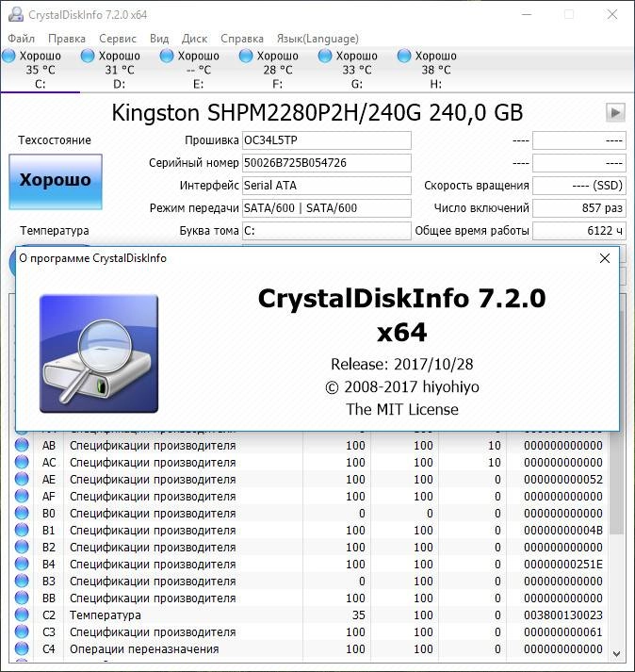Open the Правка menu

point(67,39)
